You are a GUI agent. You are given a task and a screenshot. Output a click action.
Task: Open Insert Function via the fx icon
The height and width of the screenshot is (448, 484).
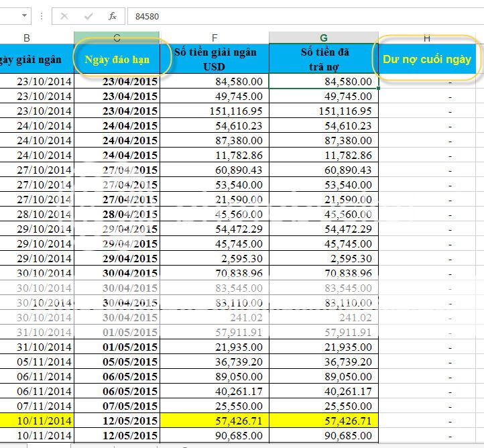[112, 15]
